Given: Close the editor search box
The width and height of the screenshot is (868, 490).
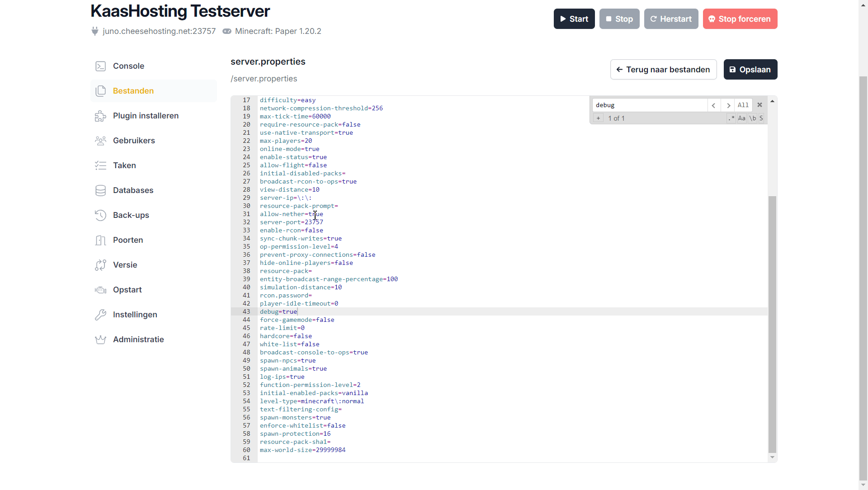Looking at the screenshot, I should (759, 105).
